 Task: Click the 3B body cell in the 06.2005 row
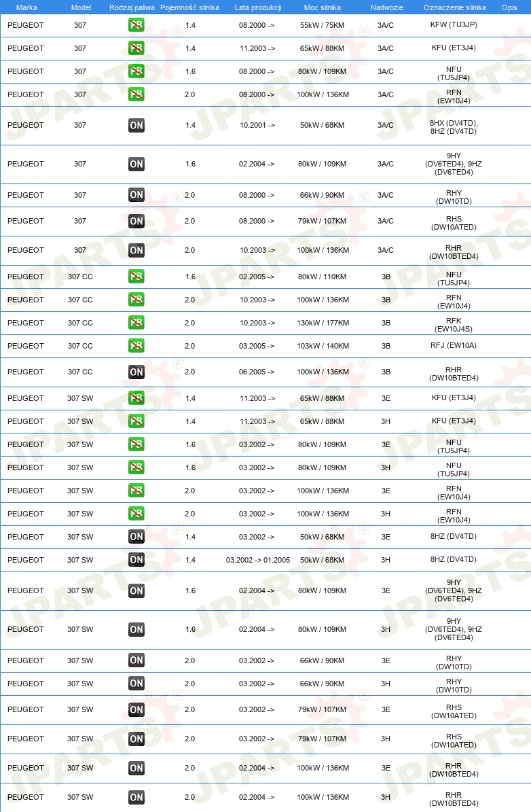(x=386, y=372)
